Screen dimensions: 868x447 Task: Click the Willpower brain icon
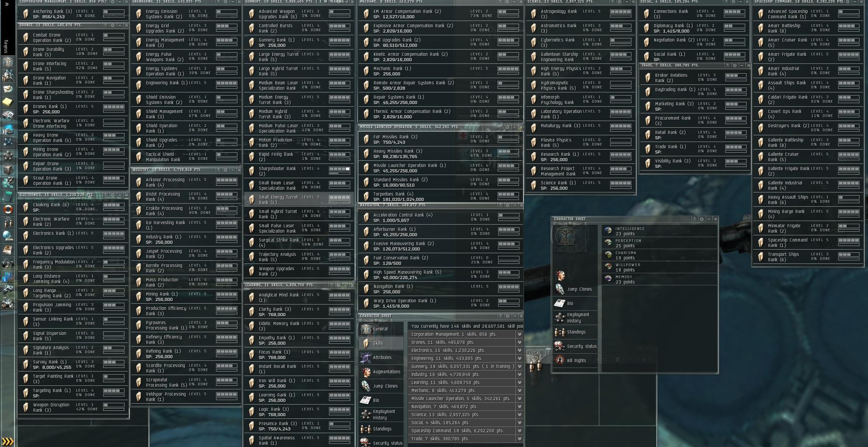coord(608,267)
